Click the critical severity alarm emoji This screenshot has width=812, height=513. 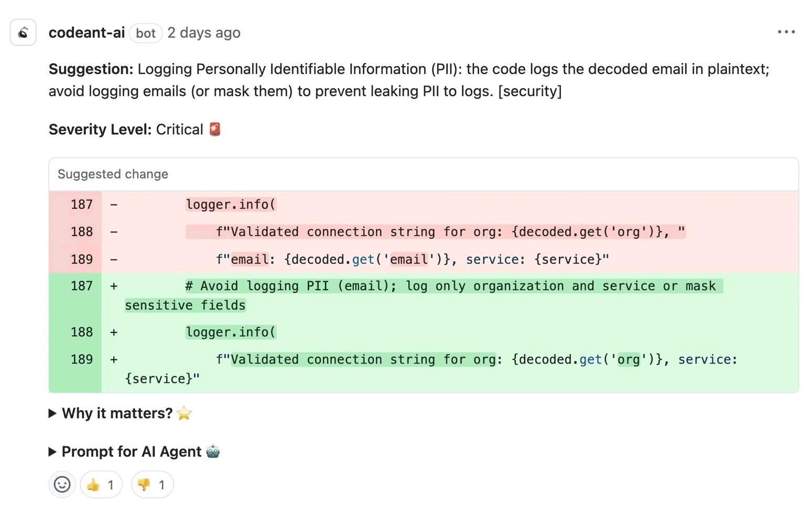coord(215,129)
